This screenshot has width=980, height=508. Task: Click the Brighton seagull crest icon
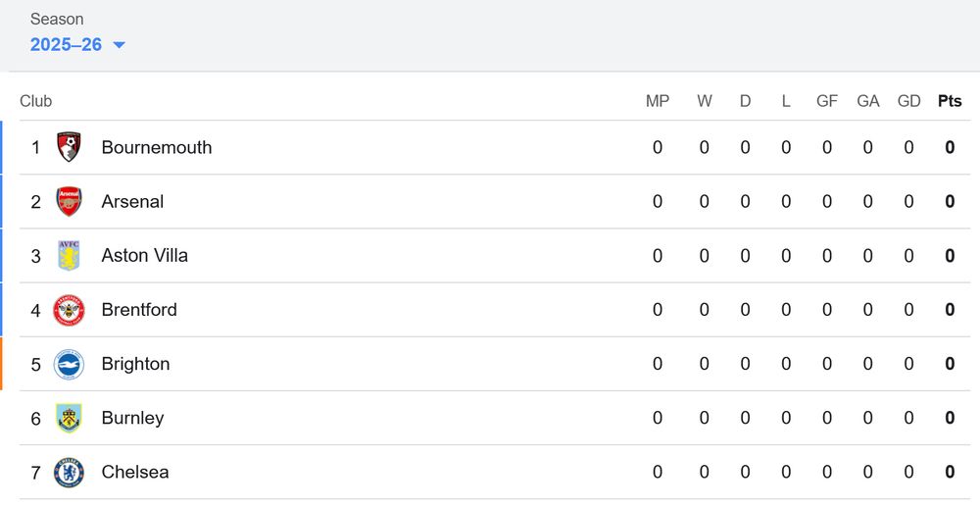pos(69,364)
